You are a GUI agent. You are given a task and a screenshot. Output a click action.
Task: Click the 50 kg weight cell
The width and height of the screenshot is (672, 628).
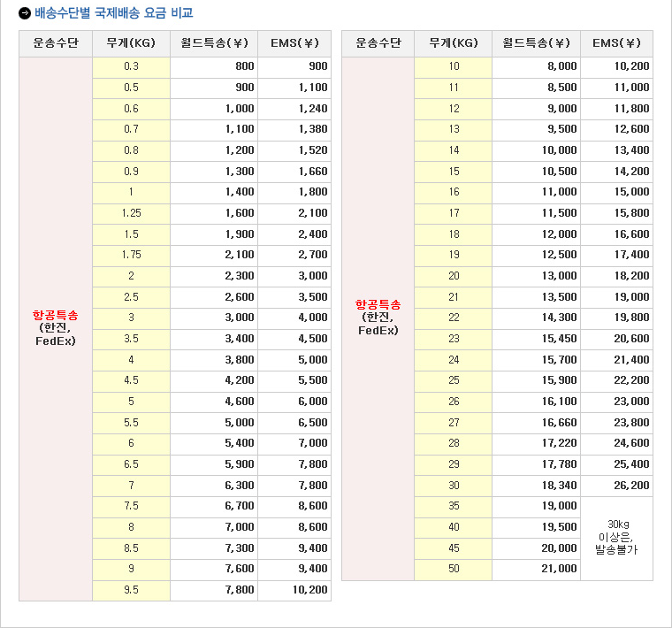(454, 569)
